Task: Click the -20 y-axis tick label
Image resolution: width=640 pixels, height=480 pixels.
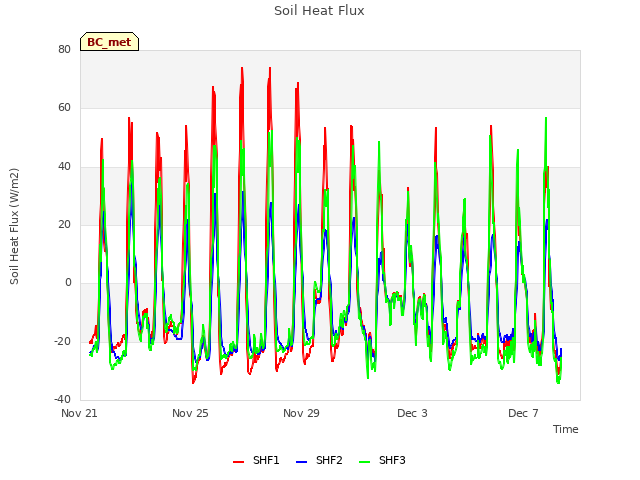Action: [63, 342]
